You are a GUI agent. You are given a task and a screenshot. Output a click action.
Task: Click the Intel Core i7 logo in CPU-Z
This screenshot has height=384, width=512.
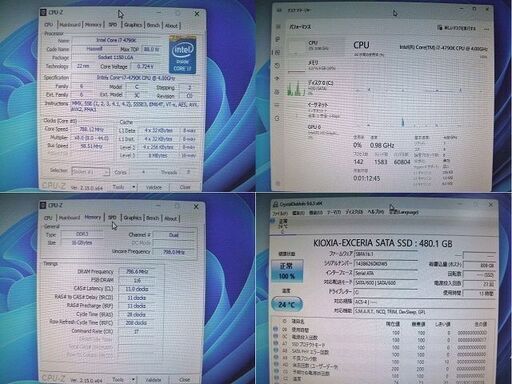coord(182,55)
